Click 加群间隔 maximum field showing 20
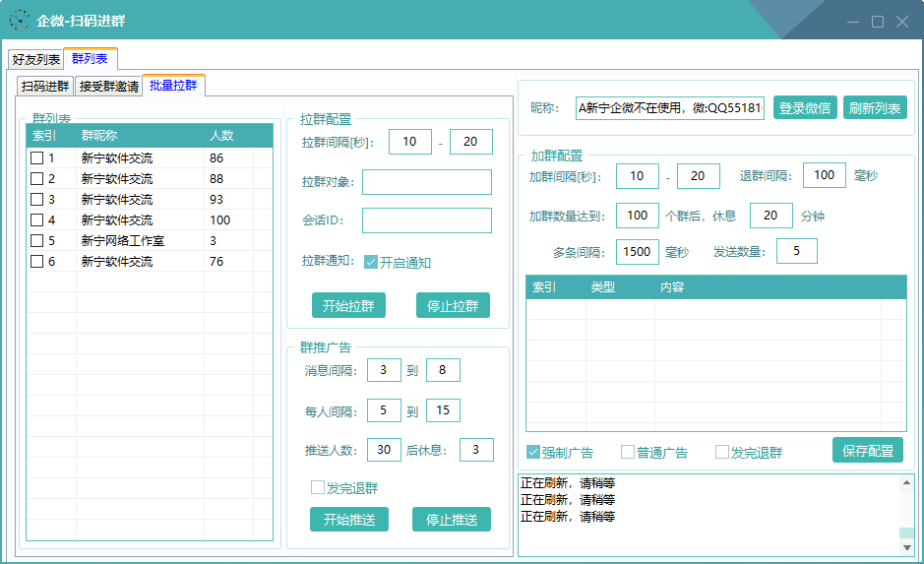The image size is (924, 564). coord(699,175)
